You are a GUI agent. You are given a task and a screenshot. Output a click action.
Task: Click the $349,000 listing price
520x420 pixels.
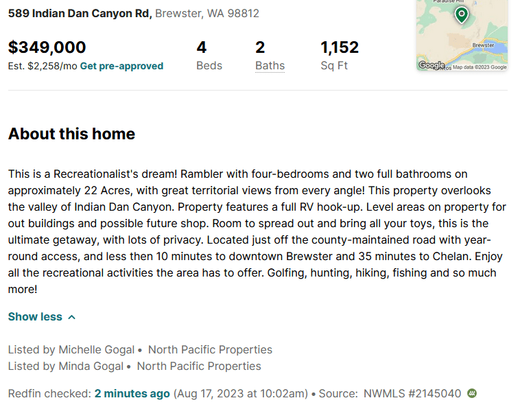[47, 47]
